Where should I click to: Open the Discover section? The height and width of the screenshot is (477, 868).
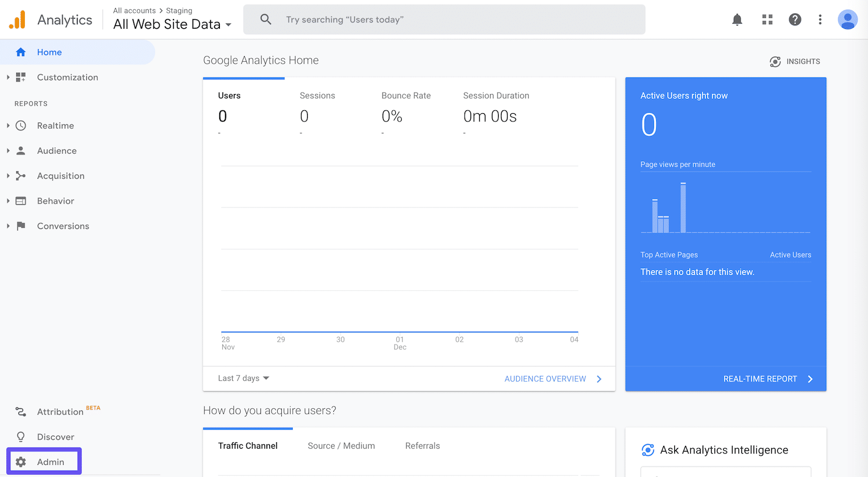coord(55,437)
